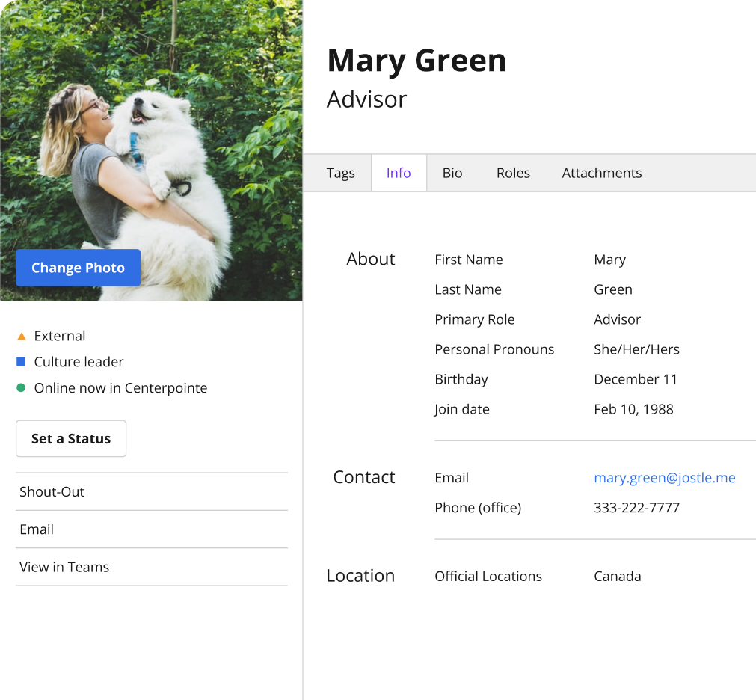The image size is (756, 700).
Task: Select the Info tab
Action: point(399,173)
